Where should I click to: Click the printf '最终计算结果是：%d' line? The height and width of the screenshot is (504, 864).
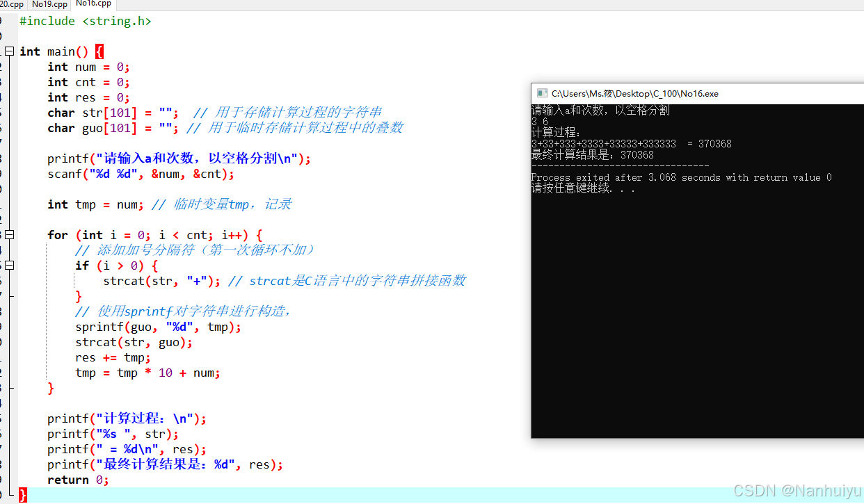(166, 464)
